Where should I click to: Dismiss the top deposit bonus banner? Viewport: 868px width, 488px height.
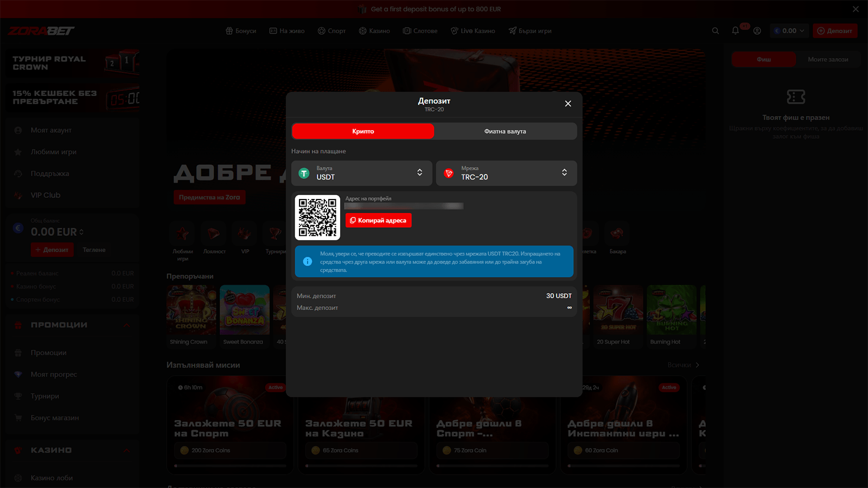point(856,9)
